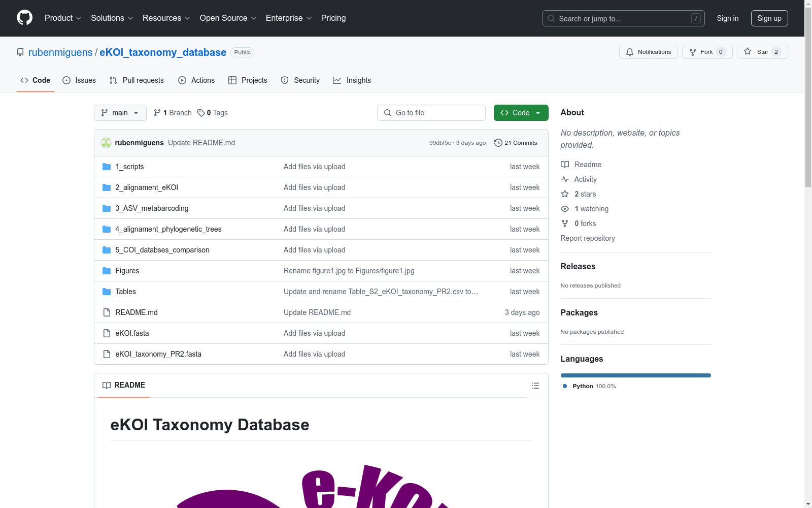
Task: Click the file icon for eKOI.fasta
Action: point(107,333)
